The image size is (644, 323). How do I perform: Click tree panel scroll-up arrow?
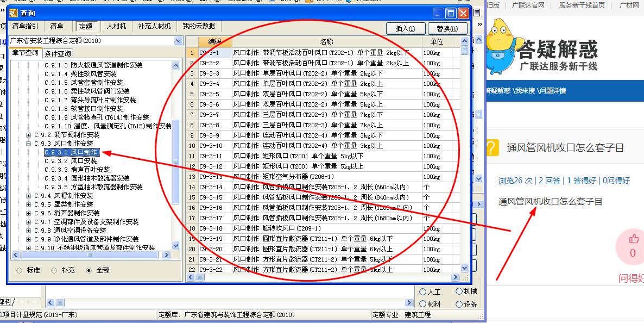pos(176,65)
